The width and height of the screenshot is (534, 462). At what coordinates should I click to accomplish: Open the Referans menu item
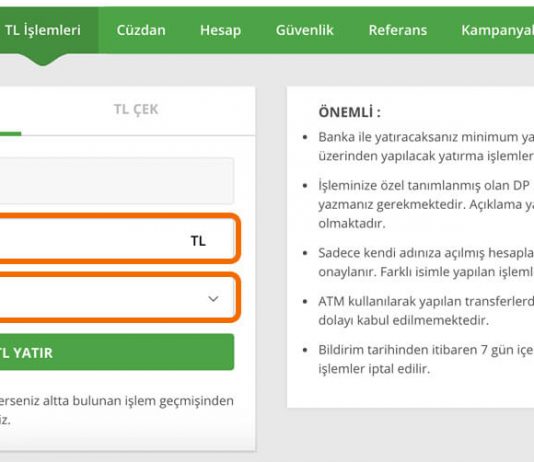[397, 30]
